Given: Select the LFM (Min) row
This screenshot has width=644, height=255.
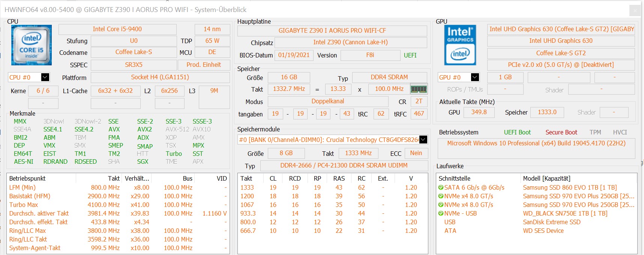Looking at the screenshot, I should coord(118,187).
